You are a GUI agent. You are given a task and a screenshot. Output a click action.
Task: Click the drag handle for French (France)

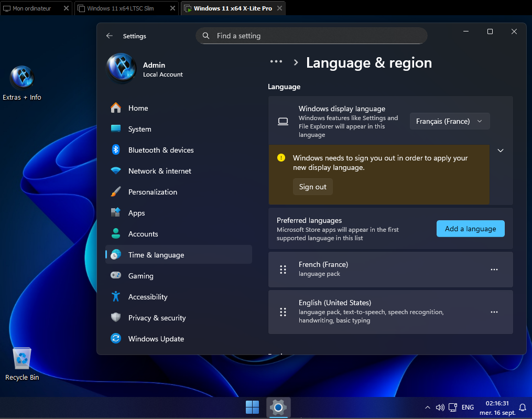[283, 270]
